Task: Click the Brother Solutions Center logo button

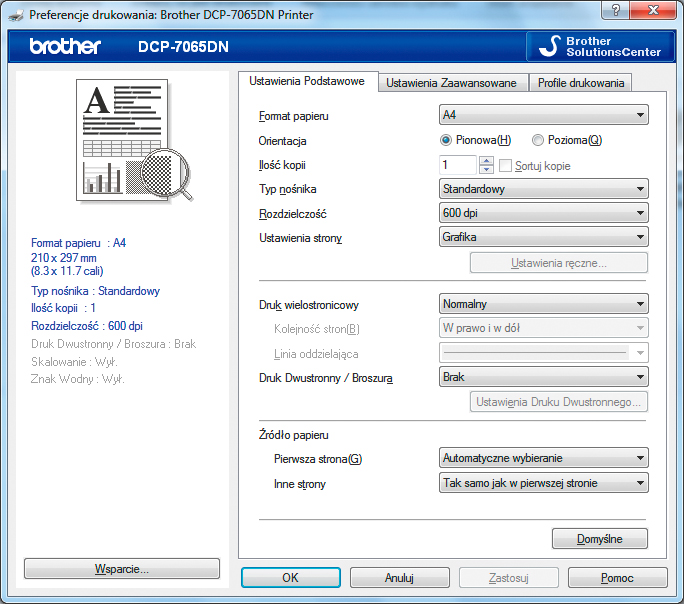Action: (x=600, y=46)
